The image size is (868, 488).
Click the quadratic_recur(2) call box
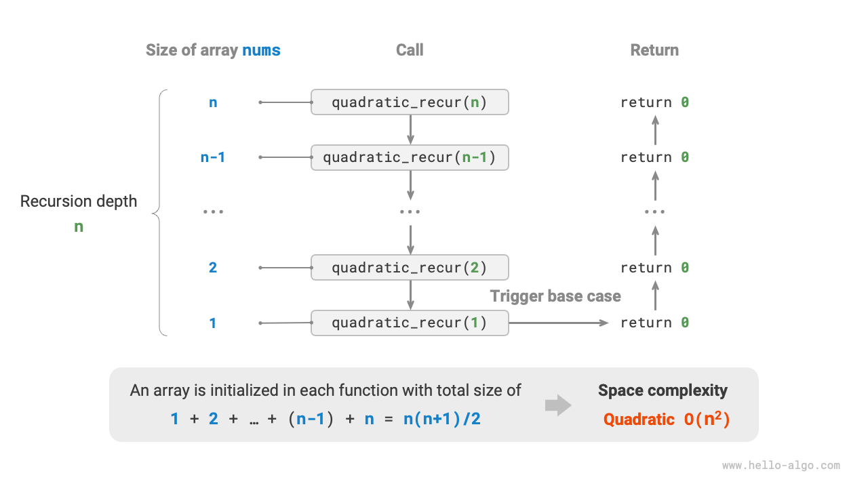coord(410,268)
